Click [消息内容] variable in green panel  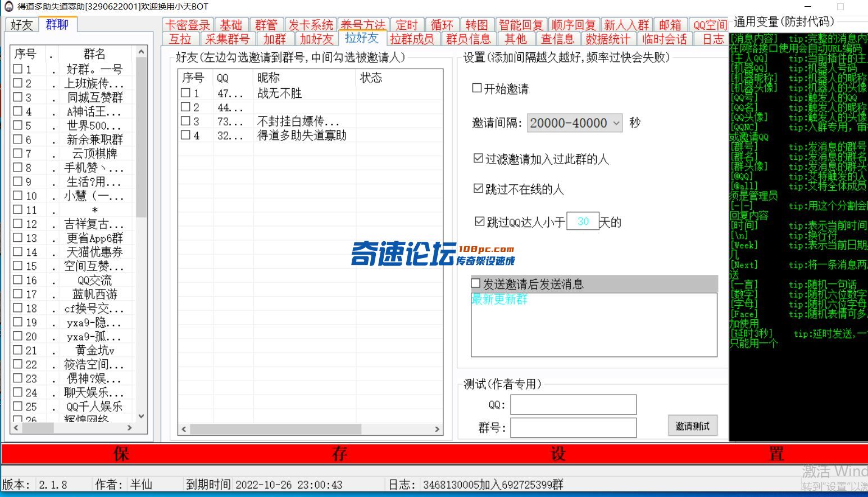point(755,39)
